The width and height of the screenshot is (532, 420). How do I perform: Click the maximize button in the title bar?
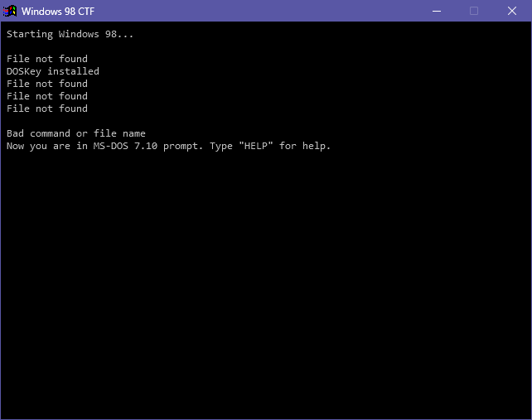click(x=474, y=11)
